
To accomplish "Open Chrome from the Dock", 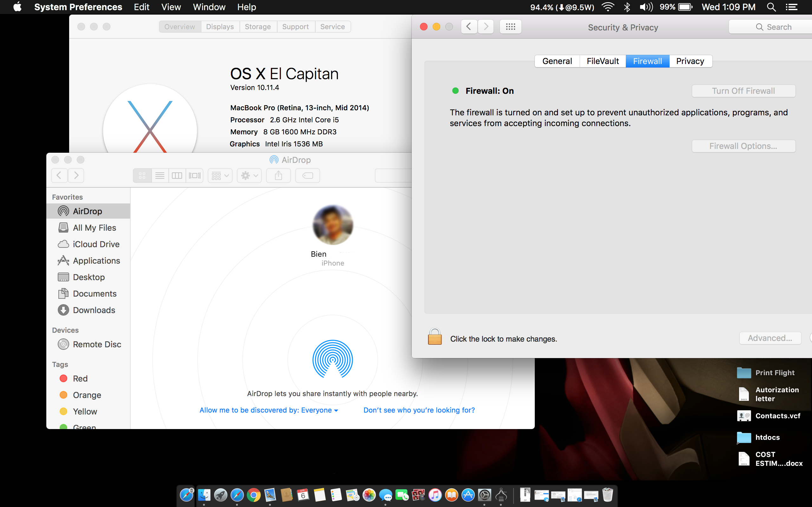I will [x=254, y=495].
